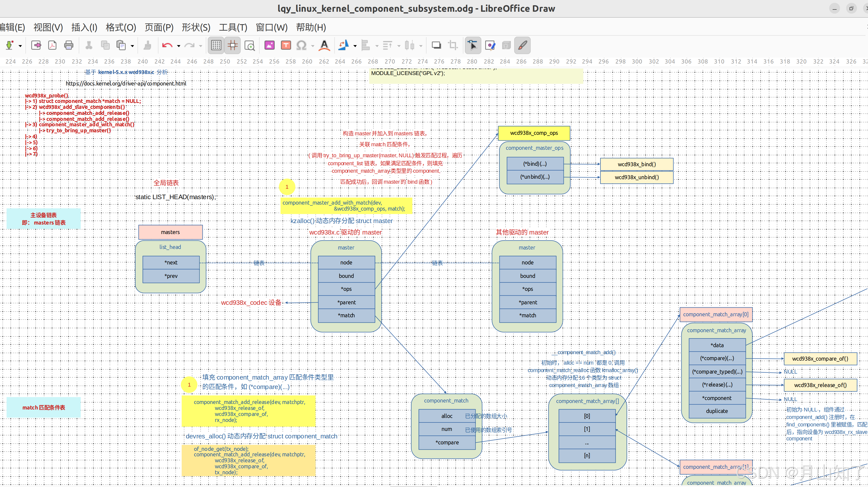This screenshot has width=868, height=487.
Task: Click the Insert Text Box icon
Action: (286, 46)
